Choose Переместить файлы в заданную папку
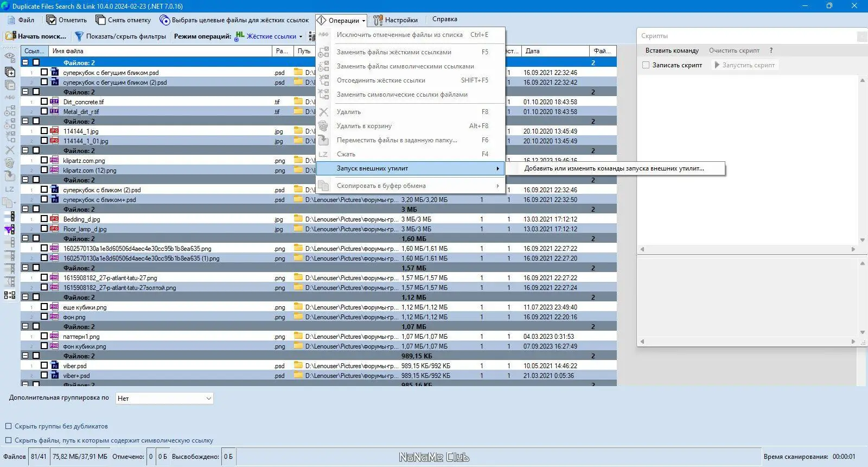The image size is (868, 467). 411,140
